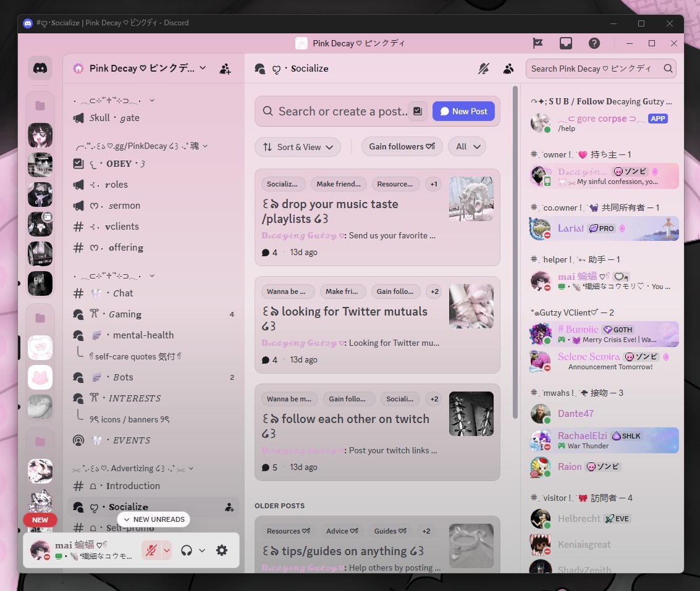Select pink cat-ears server icon
Image resolution: width=700 pixels, height=591 pixels.
coord(40,377)
